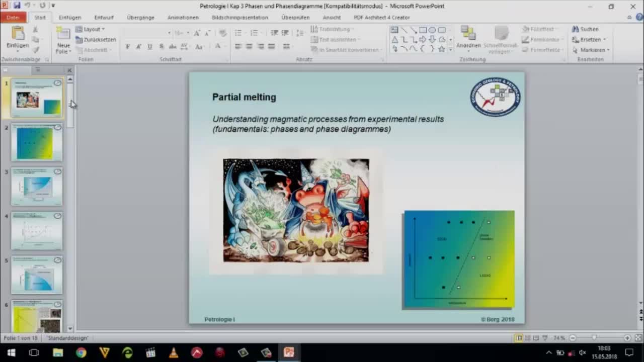Switch to the Entwurf tab

click(x=104, y=17)
